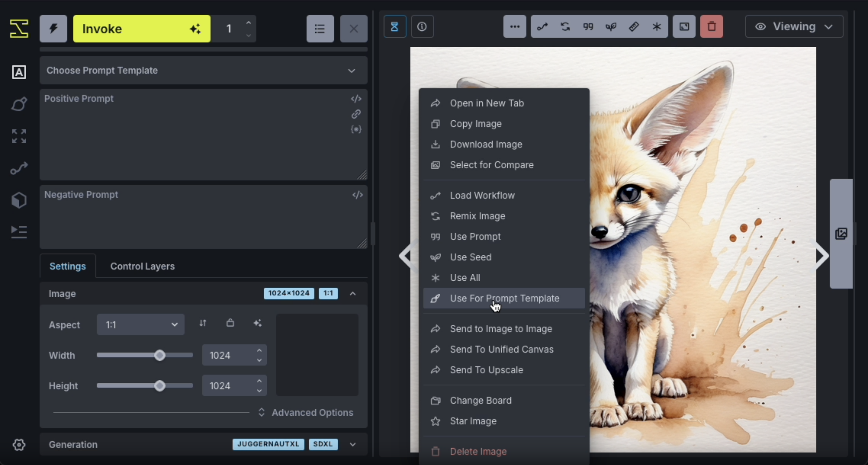Open the model manager cube icon
Image resolution: width=868 pixels, height=465 pixels.
[19, 200]
